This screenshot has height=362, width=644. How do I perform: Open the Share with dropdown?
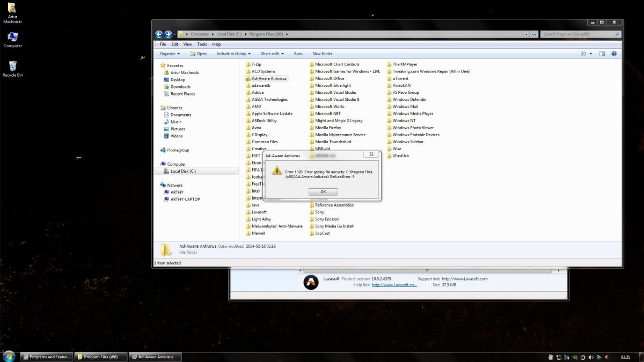point(272,54)
